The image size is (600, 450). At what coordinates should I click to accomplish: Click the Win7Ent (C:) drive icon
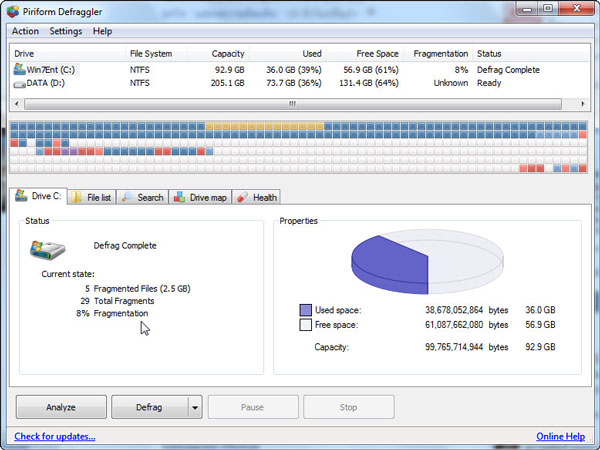(20, 70)
